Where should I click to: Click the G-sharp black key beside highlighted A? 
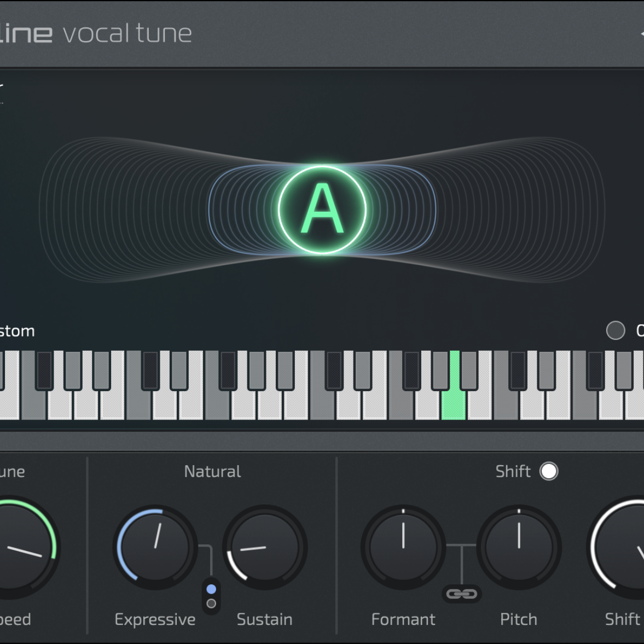click(x=440, y=370)
